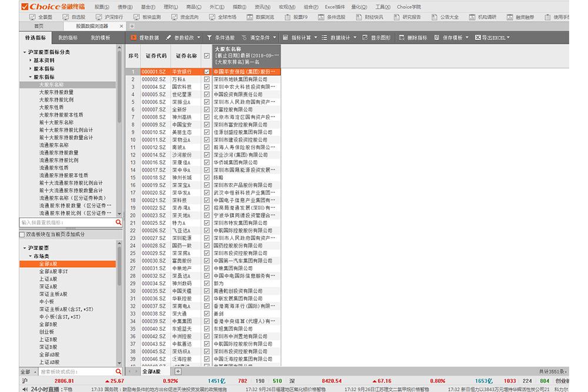Viewport: 588px width, 392px height.
Task: Open the 全部 scope dropdown near search
Action: [x=28, y=372]
